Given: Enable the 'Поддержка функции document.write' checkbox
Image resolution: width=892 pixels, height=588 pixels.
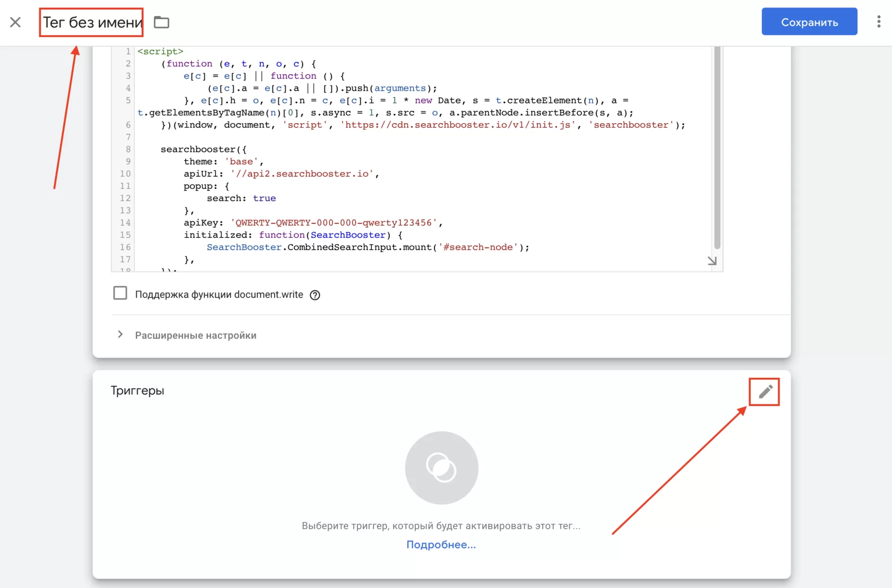Looking at the screenshot, I should (120, 293).
